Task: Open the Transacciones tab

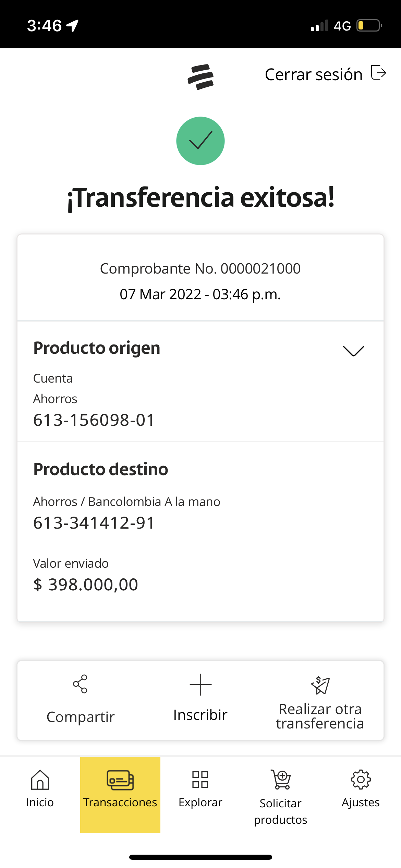Action: point(120,795)
